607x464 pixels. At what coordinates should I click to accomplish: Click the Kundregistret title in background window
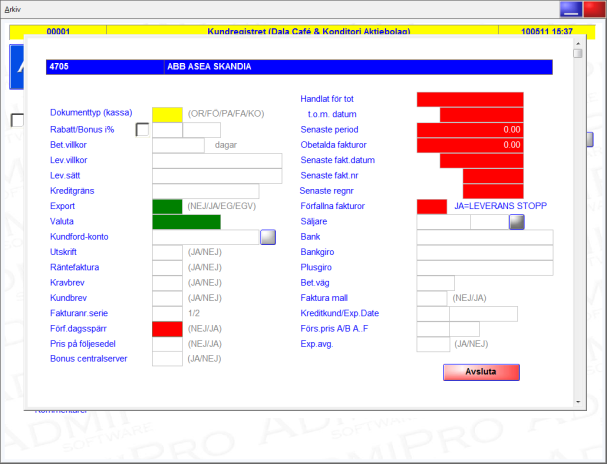309,31
